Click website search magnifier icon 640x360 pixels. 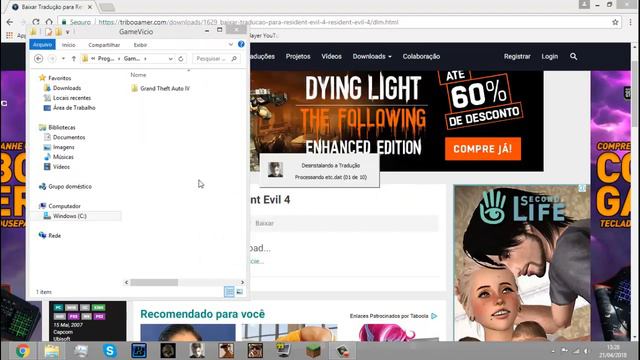click(573, 56)
